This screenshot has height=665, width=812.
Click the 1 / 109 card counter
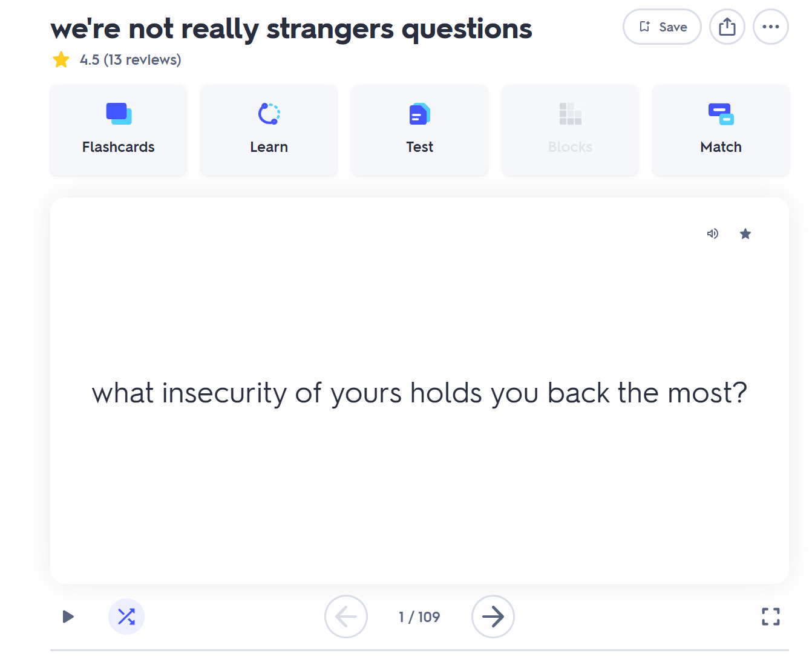(x=419, y=617)
